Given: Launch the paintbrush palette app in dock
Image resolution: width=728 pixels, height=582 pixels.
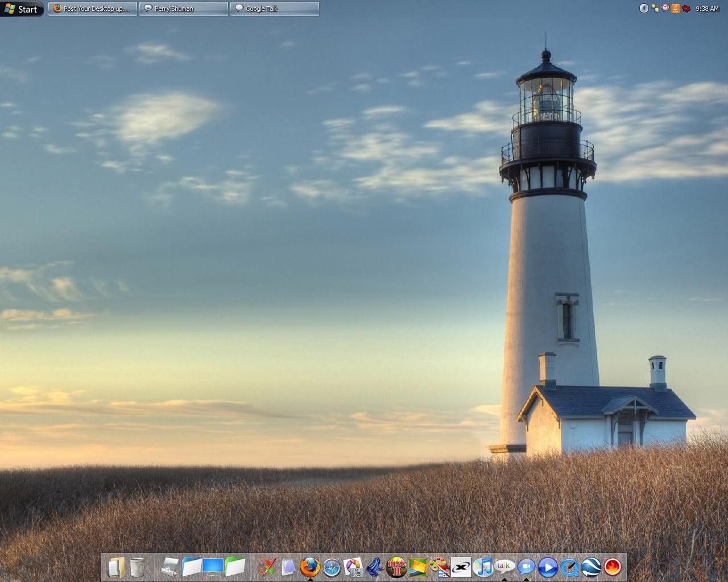Looking at the screenshot, I should coord(267,567).
